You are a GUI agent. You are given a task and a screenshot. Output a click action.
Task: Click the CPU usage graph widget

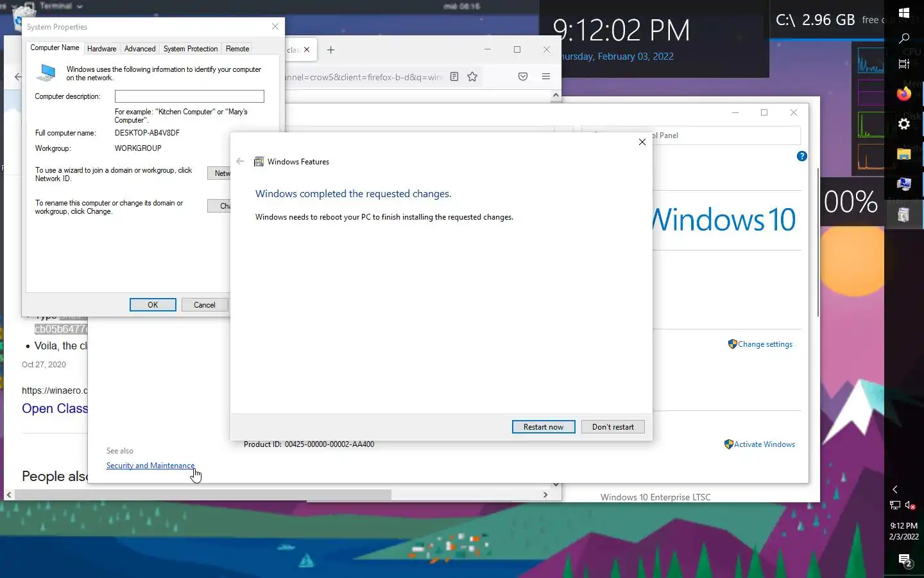tap(870, 59)
